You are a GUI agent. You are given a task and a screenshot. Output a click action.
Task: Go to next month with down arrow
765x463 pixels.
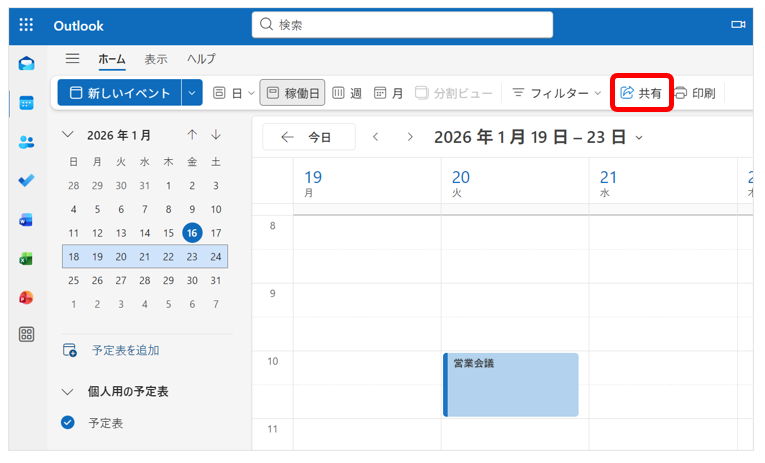(216, 135)
